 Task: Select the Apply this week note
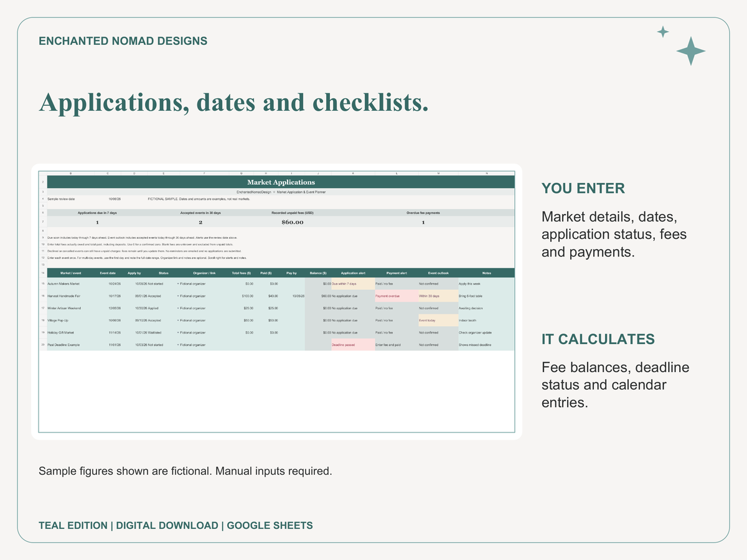coord(486,284)
